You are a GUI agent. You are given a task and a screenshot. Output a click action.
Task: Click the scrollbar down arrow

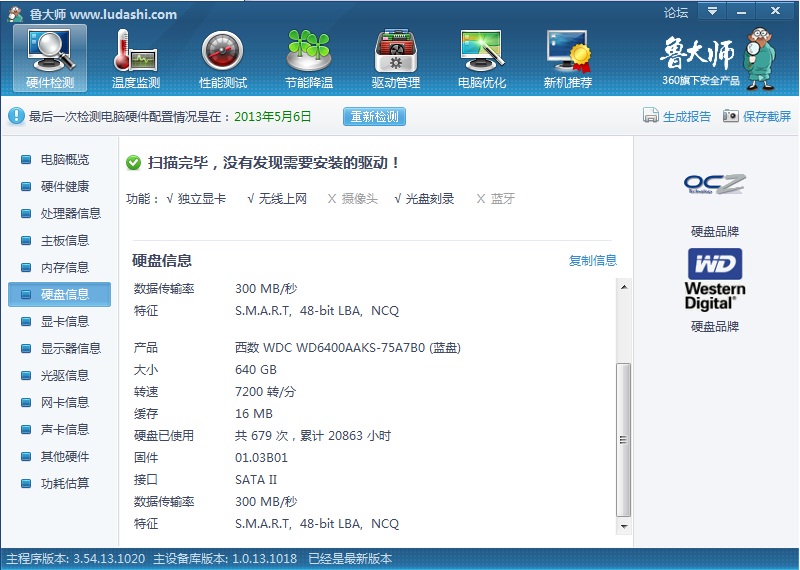[623, 526]
